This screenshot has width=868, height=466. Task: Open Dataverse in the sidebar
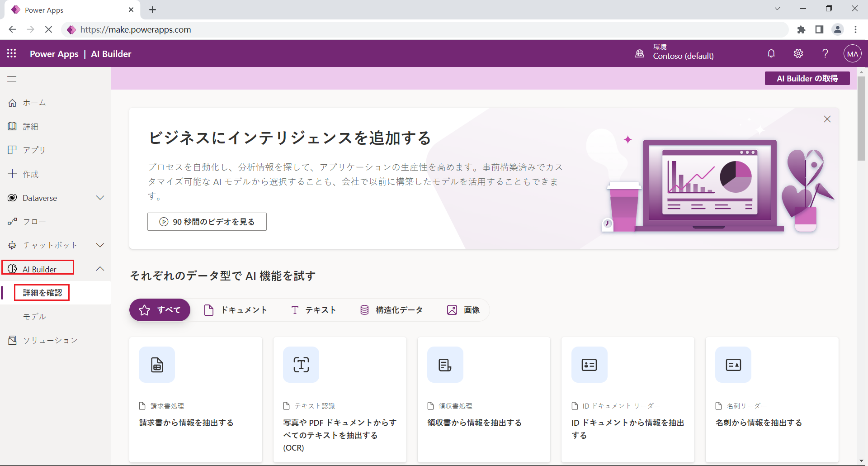[40, 198]
